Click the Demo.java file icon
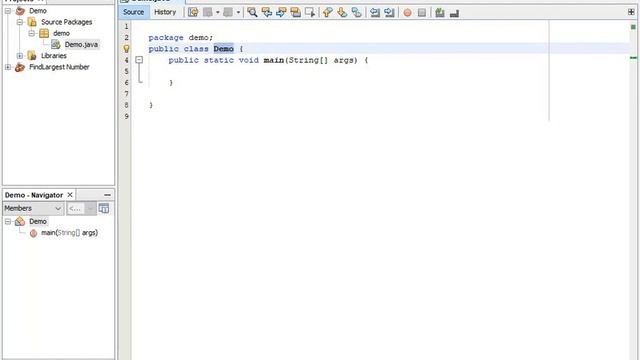The image size is (640, 360). click(x=56, y=44)
